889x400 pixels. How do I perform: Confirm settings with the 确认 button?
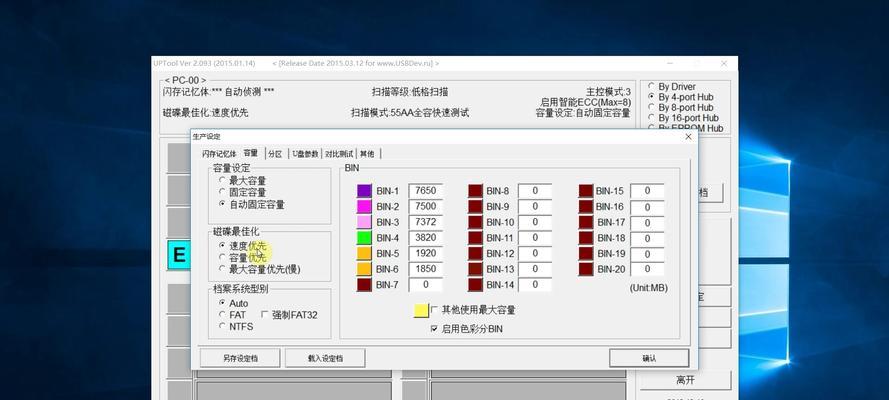(649, 358)
